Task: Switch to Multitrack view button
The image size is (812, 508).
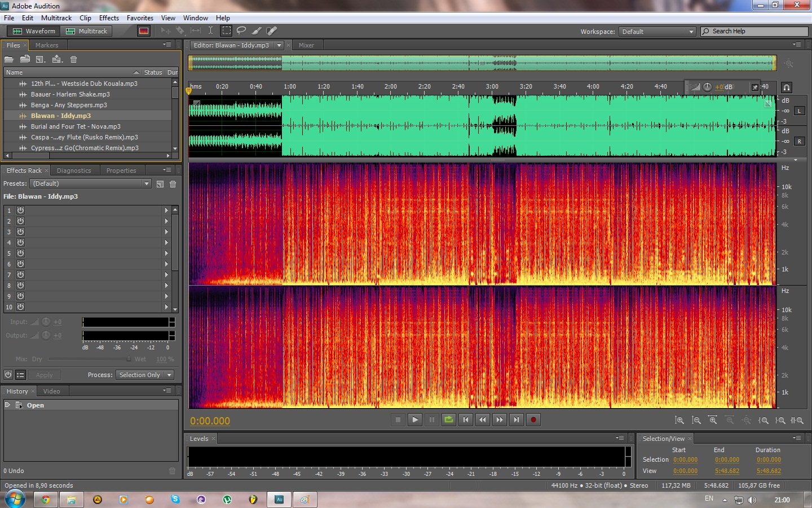Action: 87,31
